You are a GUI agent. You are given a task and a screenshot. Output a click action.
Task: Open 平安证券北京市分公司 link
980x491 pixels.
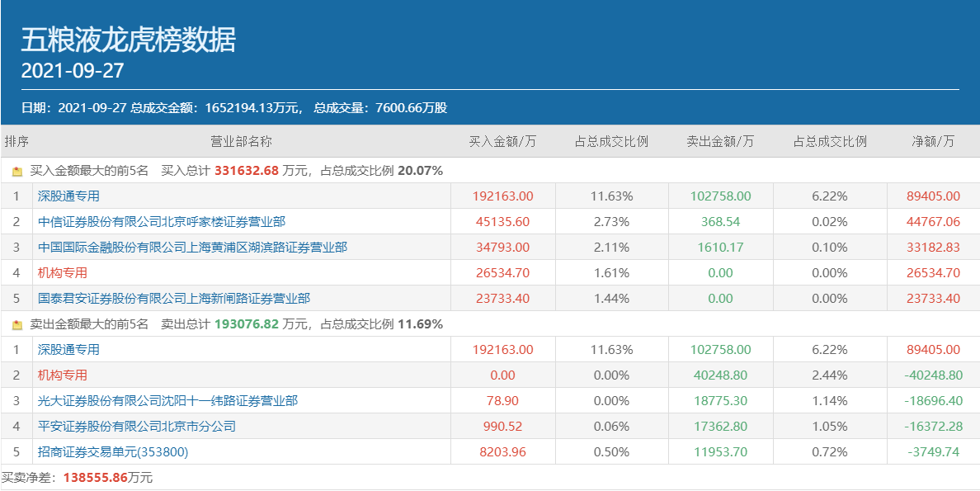click(137, 427)
